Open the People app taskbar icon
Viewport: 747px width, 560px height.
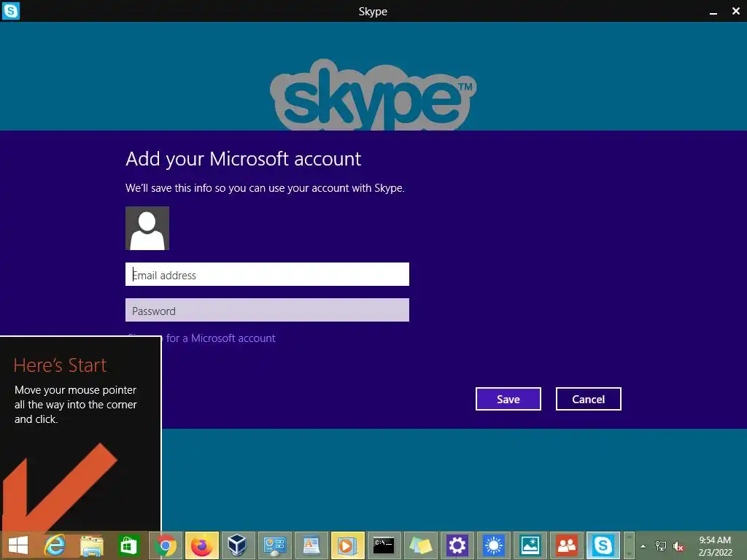tap(566, 545)
